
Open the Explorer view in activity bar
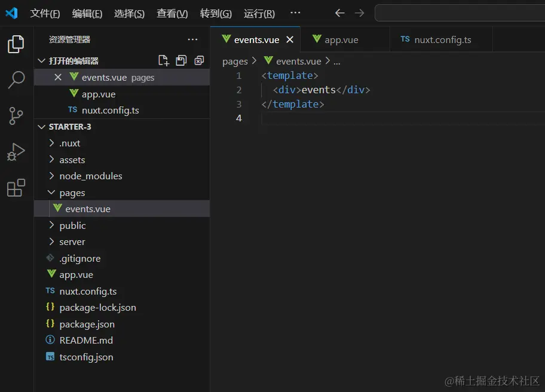pos(16,44)
